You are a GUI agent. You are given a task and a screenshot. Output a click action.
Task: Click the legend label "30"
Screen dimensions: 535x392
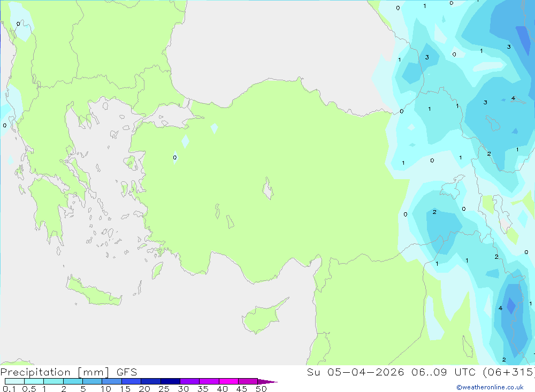(x=184, y=389)
